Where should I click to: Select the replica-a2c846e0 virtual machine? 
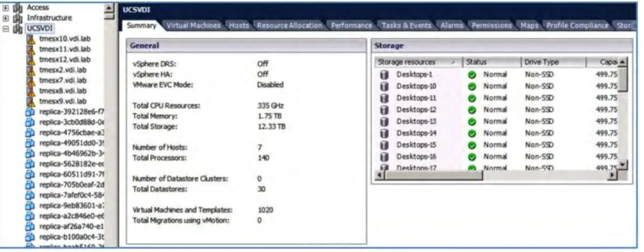tap(72, 215)
